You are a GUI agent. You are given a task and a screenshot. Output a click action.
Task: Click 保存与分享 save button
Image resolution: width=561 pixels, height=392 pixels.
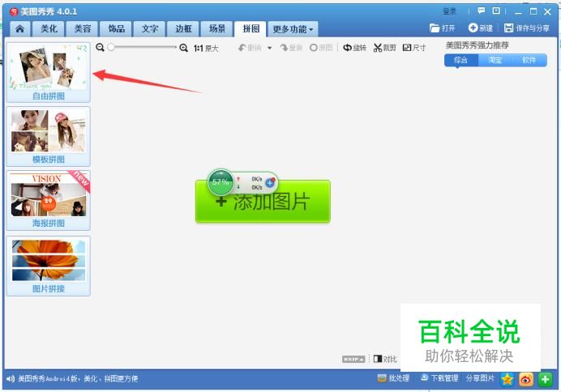[x=527, y=28]
